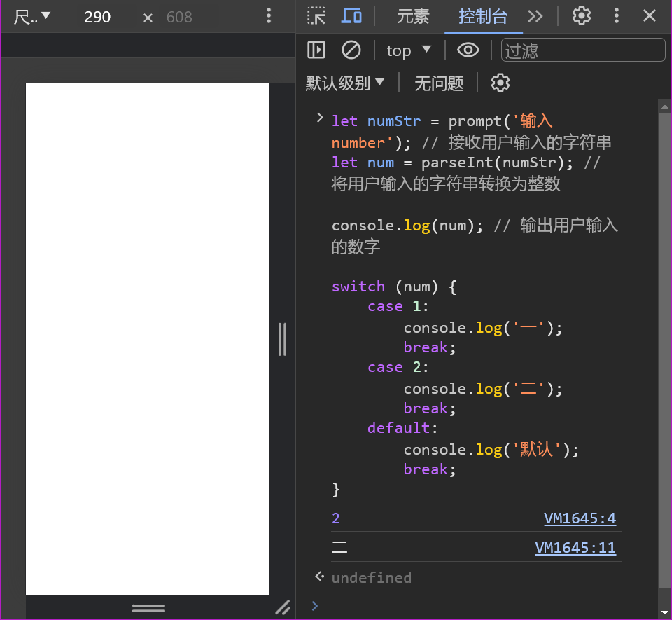Show the console sidebar panel
The height and width of the screenshot is (620, 672).
[x=316, y=50]
